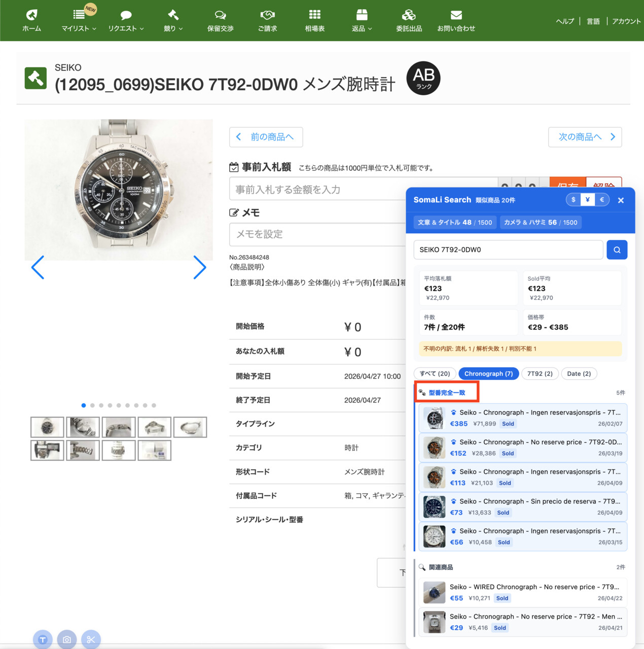The image size is (644, 649).
Task: Click the 不明の内訳 warning notice
Action: 520,349
